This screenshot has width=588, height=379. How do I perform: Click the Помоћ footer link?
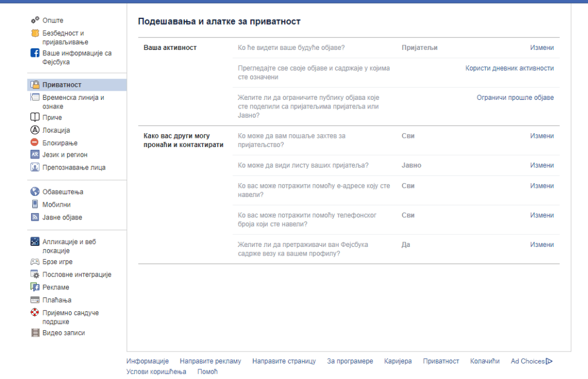coord(208,372)
